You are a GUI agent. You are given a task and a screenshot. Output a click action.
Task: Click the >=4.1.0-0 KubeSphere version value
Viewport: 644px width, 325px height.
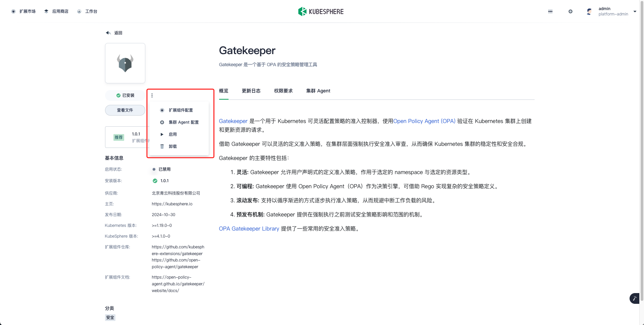161,236
